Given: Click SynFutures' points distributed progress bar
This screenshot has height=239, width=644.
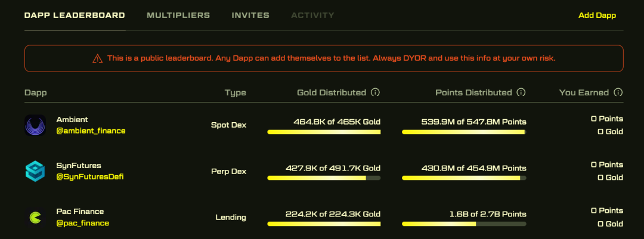Looking at the screenshot, I should (x=464, y=178).
